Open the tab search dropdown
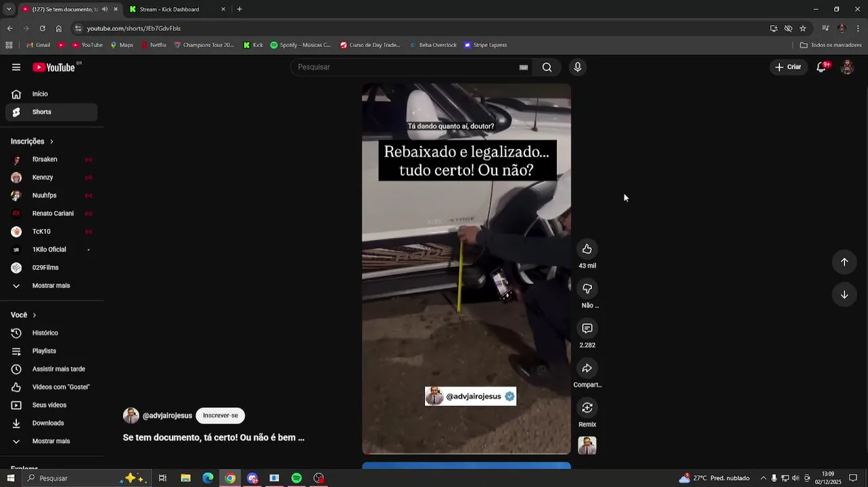The image size is (868, 487). (x=8, y=9)
